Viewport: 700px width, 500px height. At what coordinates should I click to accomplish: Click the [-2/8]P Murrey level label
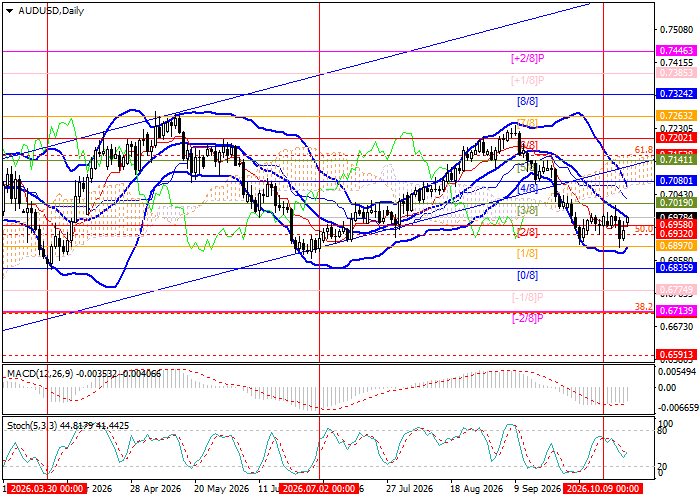click(528, 318)
